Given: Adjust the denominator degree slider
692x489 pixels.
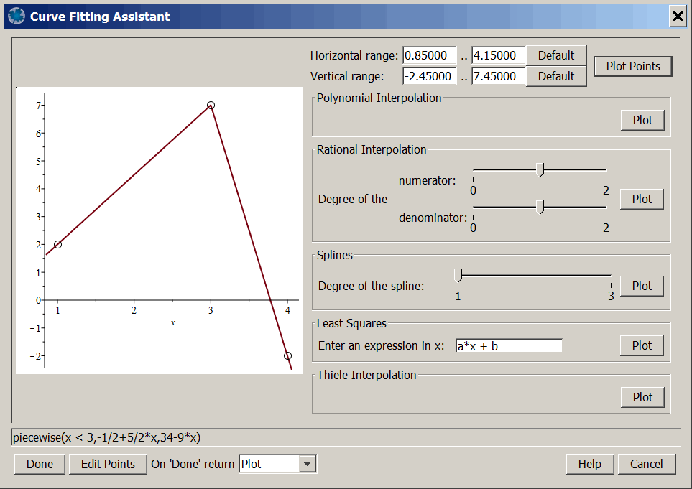Looking at the screenshot, I should 540,206.
